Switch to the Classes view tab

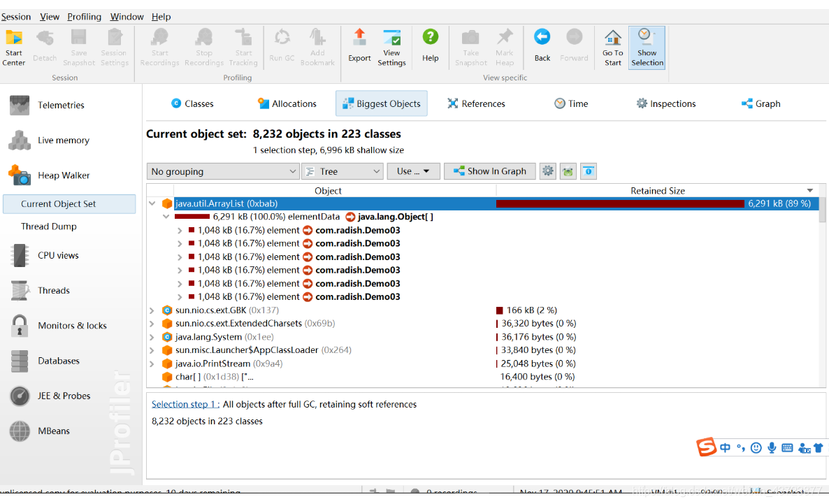(x=192, y=103)
